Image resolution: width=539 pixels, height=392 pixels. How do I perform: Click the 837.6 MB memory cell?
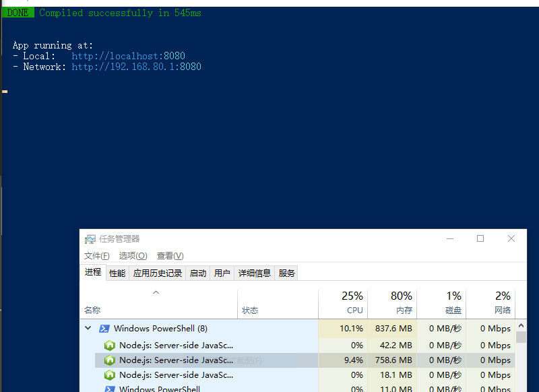[x=392, y=329]
